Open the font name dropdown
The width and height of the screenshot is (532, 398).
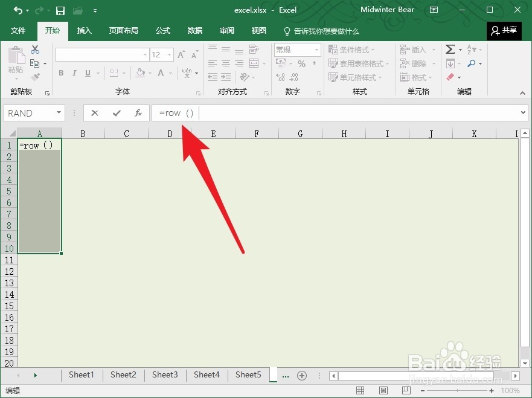[x=145, y=54]
